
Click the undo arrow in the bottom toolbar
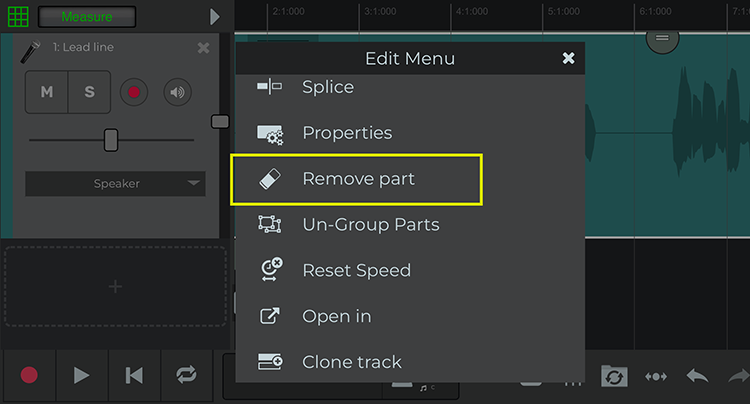point(697,376)
